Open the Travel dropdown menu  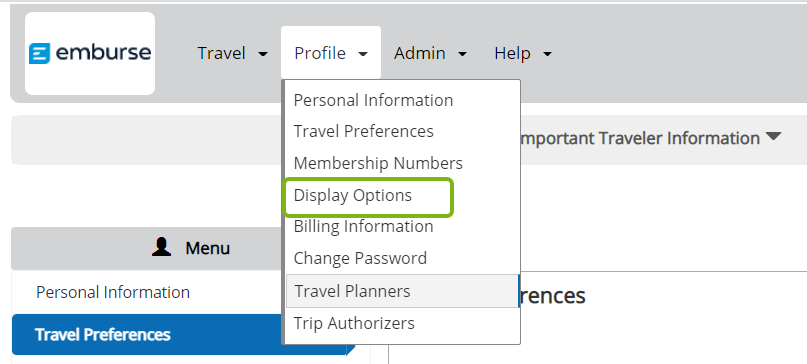[233, 53]
